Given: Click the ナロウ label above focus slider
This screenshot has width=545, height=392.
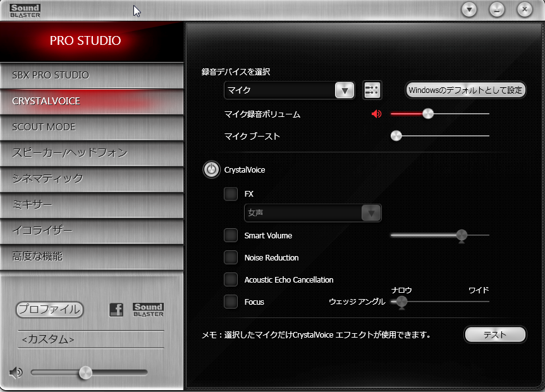Looking at the screenshot, I should tap(401, 290).
